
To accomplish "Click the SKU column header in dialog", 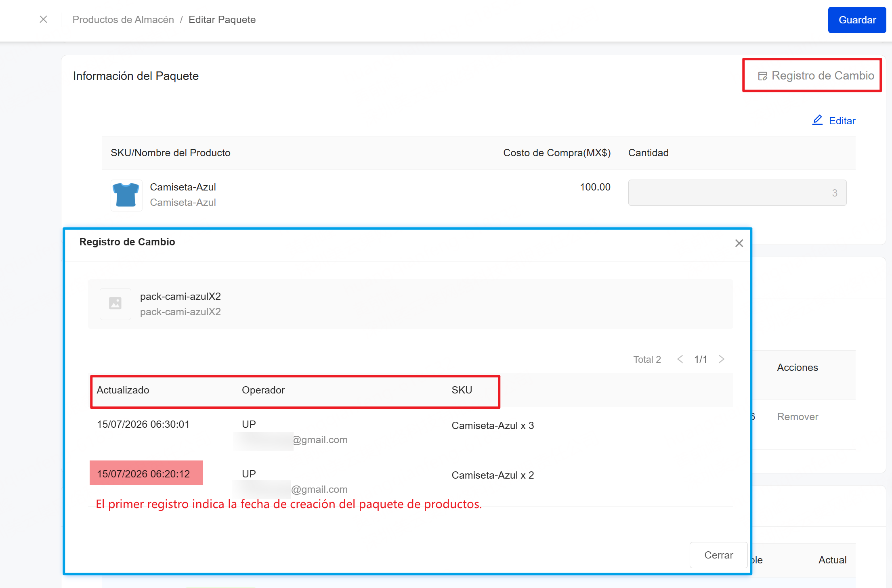I will [x=462, y=390].
